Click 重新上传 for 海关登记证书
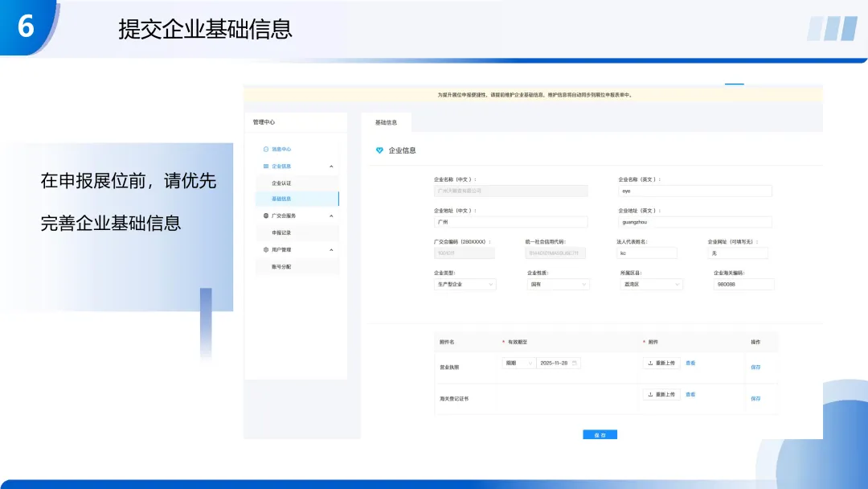This screenshot has height=489, width=868. [x=661, y=394]
